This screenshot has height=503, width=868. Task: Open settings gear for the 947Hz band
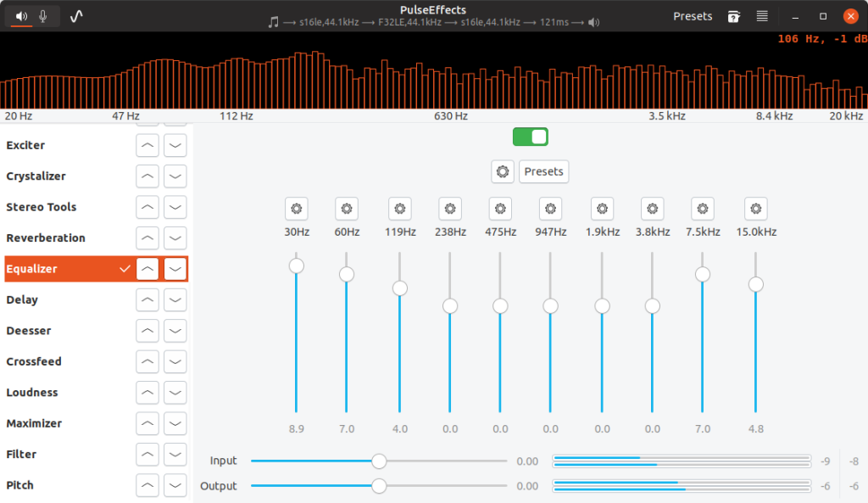tap(550, 209)
